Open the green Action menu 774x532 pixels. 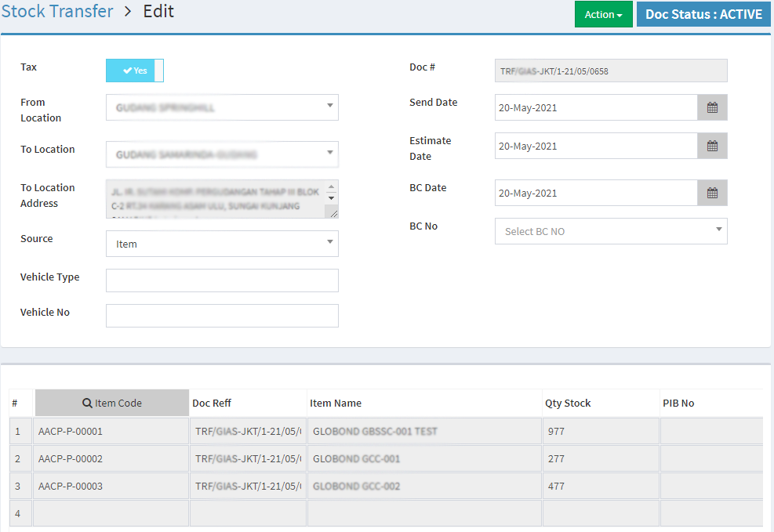[x=603, y=14]
